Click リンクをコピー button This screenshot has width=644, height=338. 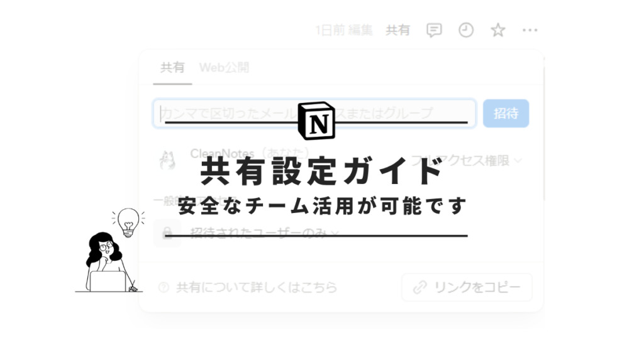467,287
